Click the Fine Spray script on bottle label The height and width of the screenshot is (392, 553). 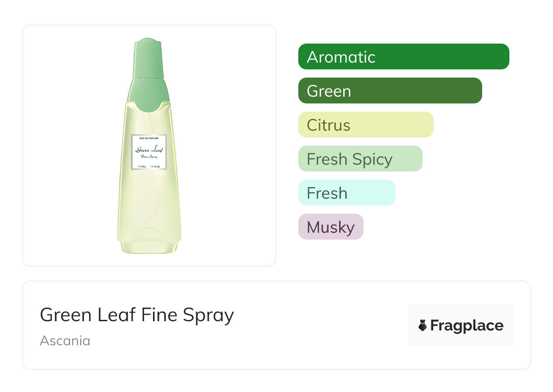pyautogui.click(x=149, y=157)
